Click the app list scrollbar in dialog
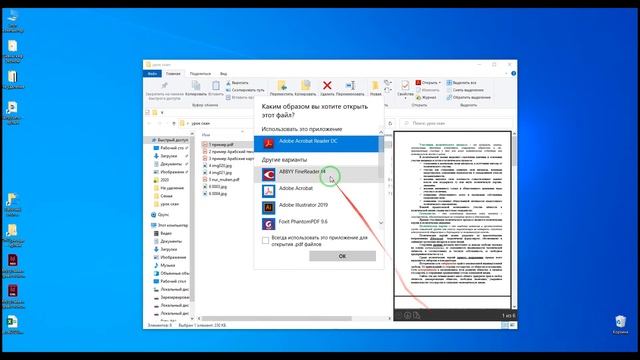Screen dimensions: 640x360 (x=381, y=157)
